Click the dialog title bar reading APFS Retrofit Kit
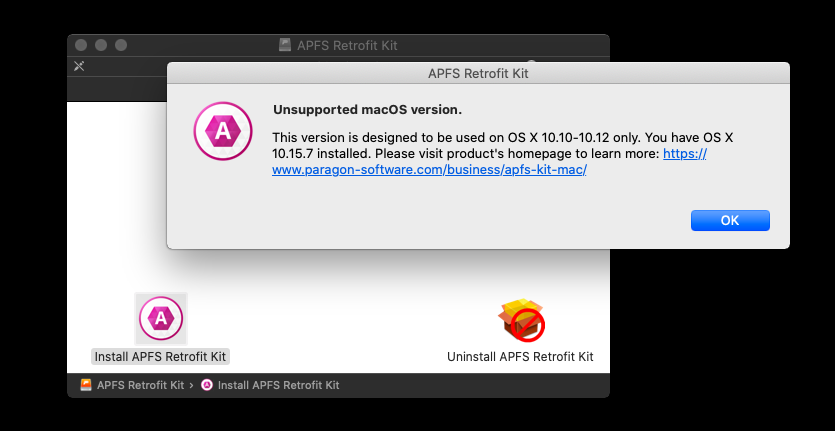835x431 pixels. click(x=478, y=73)
